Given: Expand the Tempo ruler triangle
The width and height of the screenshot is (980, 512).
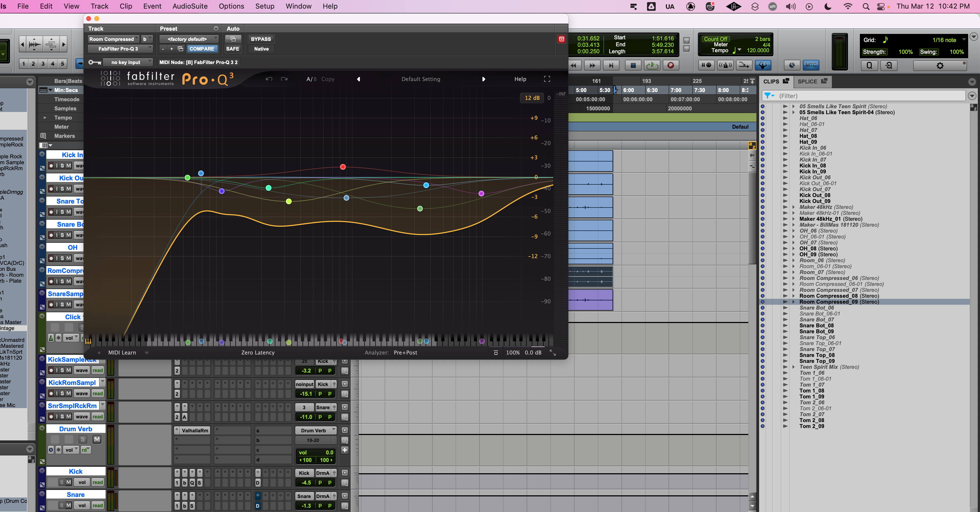Looking at the screenshot, I should pyautogui.click(x=45, y=118).
